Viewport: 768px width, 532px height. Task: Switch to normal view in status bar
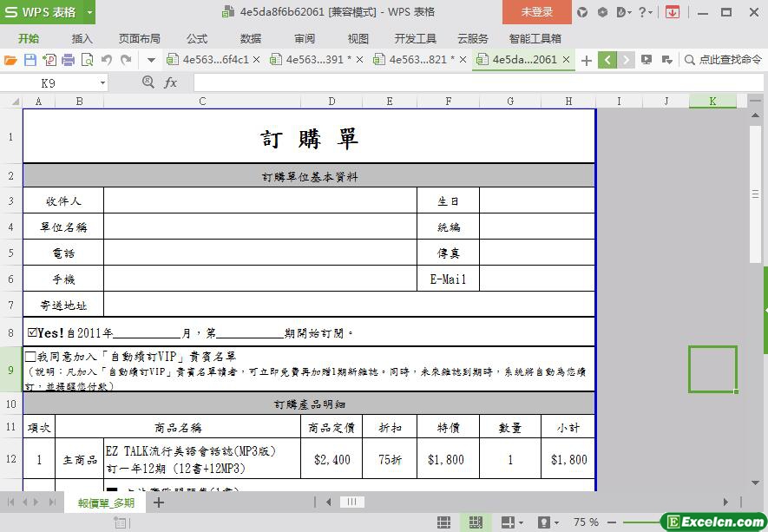[443, 522]
